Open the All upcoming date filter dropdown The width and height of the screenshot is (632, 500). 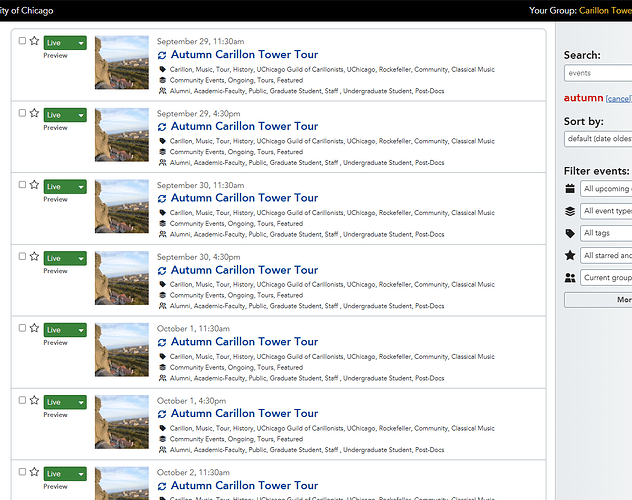pyautogui.click(x=606, y=189)
